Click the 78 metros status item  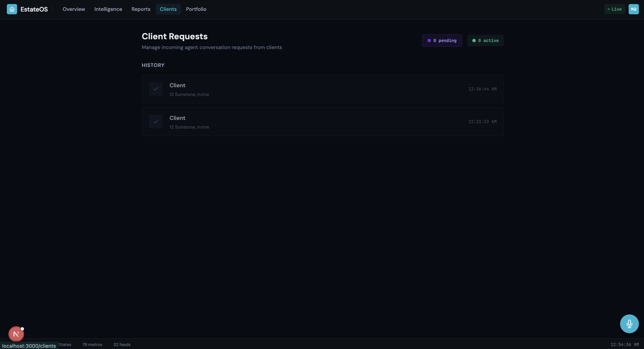[92, 345]
